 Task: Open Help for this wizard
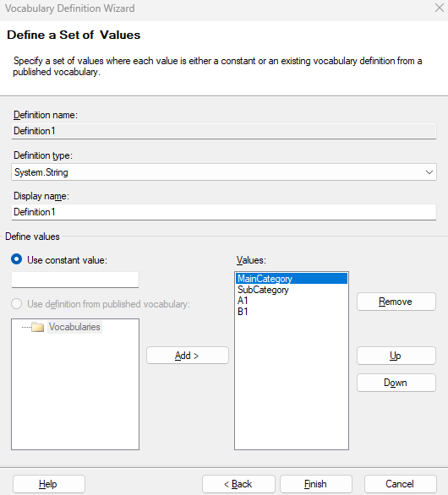49,484
